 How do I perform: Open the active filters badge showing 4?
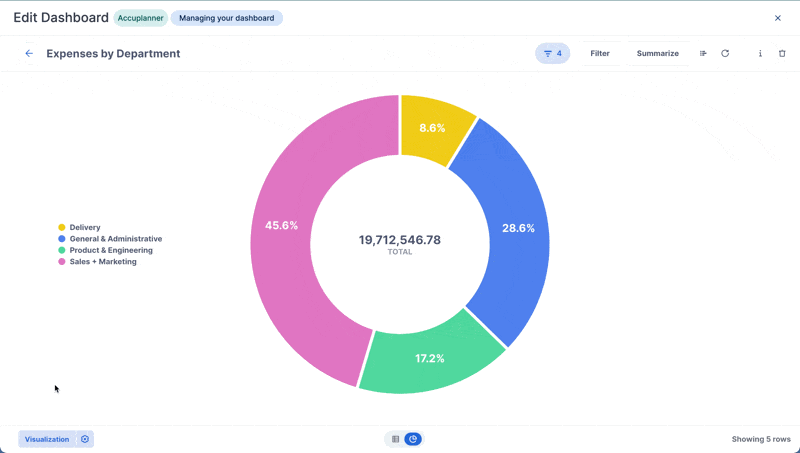[x=553, y=54]
